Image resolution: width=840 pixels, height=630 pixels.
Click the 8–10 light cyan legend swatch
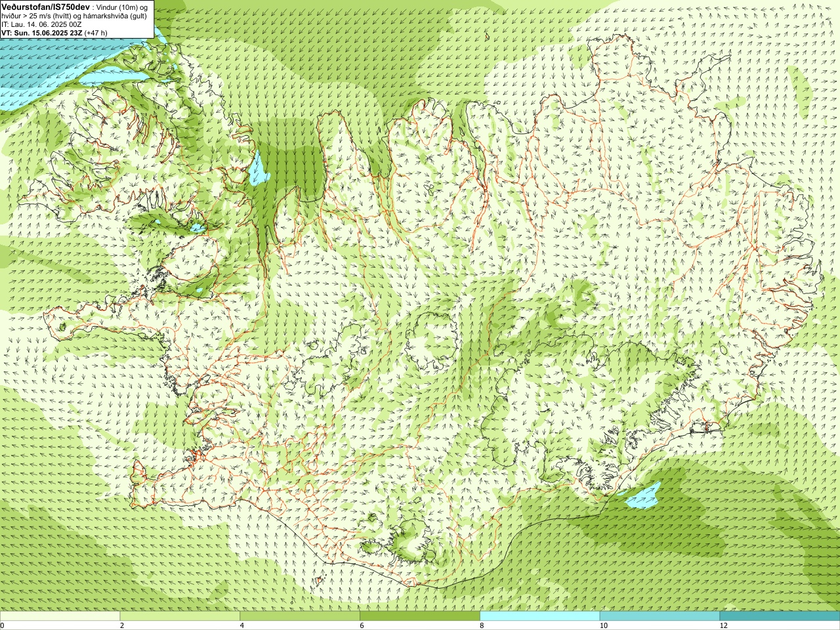pyautogui.click(x=540, y=616)
